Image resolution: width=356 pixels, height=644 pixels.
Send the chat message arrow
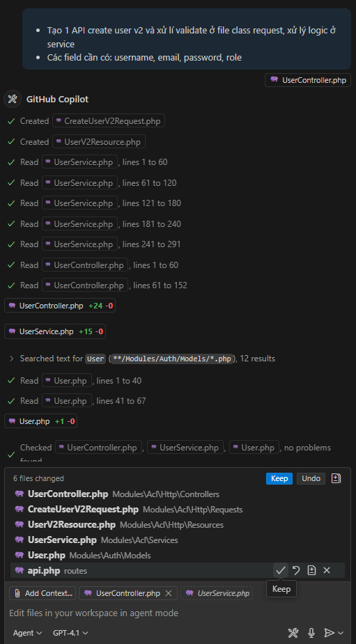(330, 632)
